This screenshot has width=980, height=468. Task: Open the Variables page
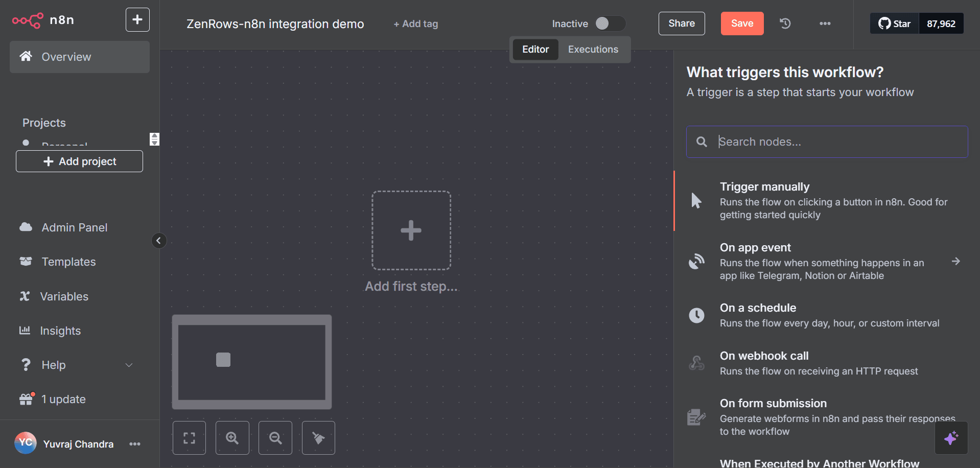click(64, 296)
